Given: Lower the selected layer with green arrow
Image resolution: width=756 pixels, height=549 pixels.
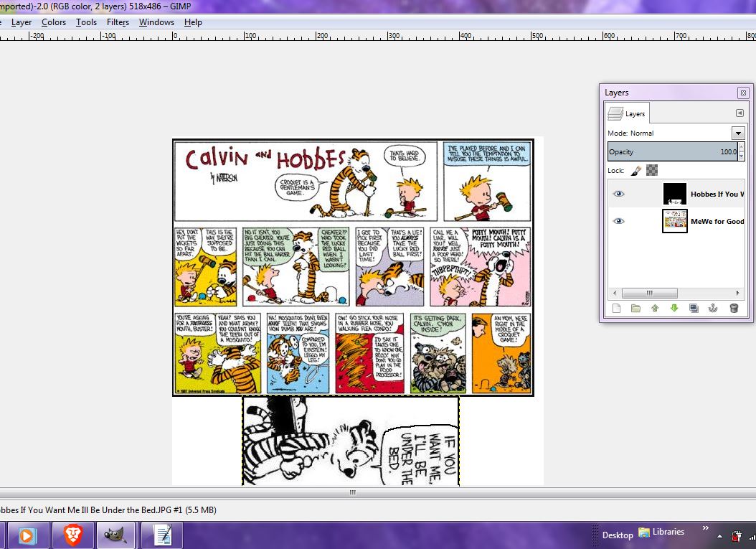Looking at the screenshot, I should coord(674,309).
